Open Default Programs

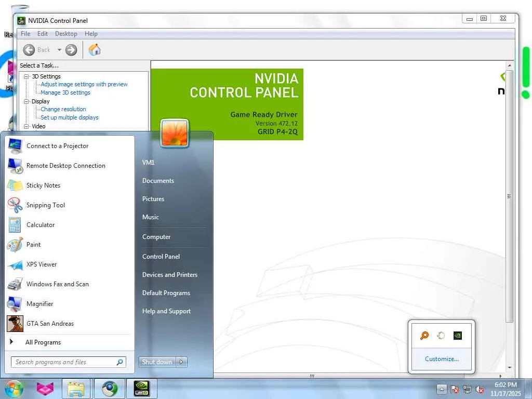pos(166,293)
